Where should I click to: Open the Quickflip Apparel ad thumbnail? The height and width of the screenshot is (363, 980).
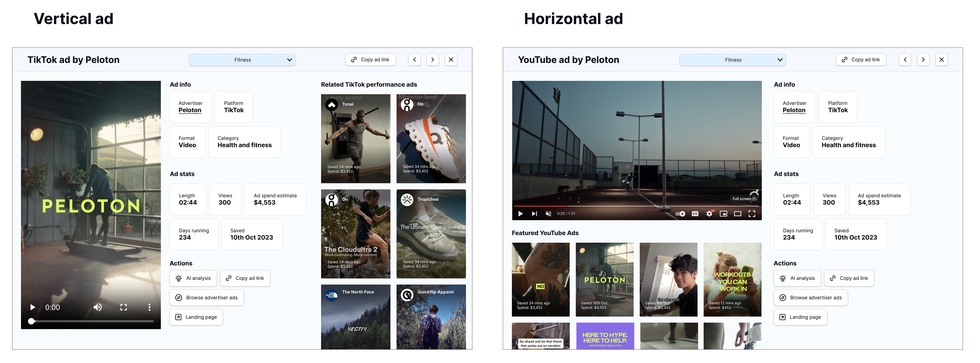[431, 317]
